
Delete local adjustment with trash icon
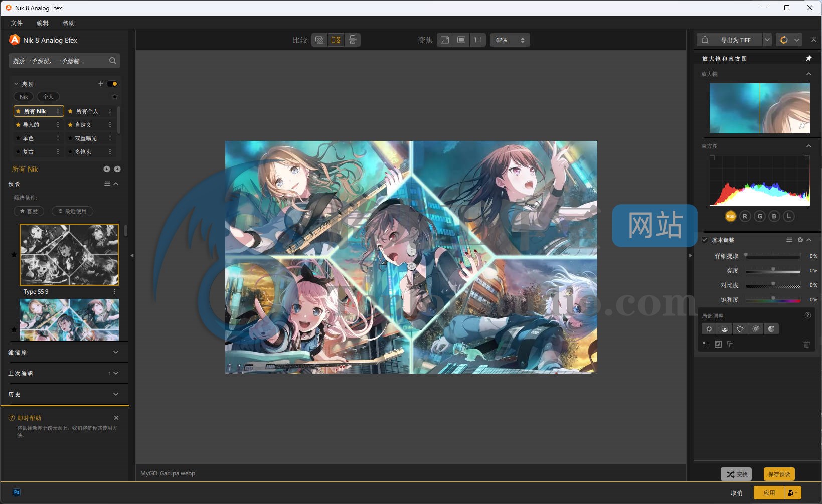pyautogui.click(x=807, y=344)
